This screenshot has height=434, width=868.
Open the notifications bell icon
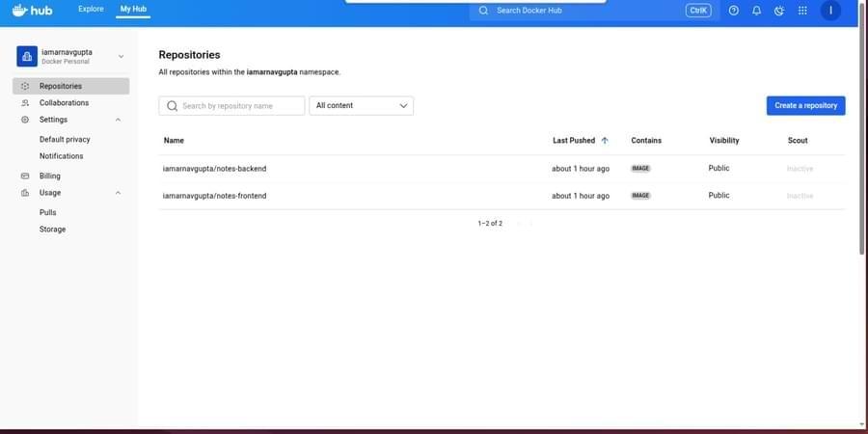[x=757, y=11]
